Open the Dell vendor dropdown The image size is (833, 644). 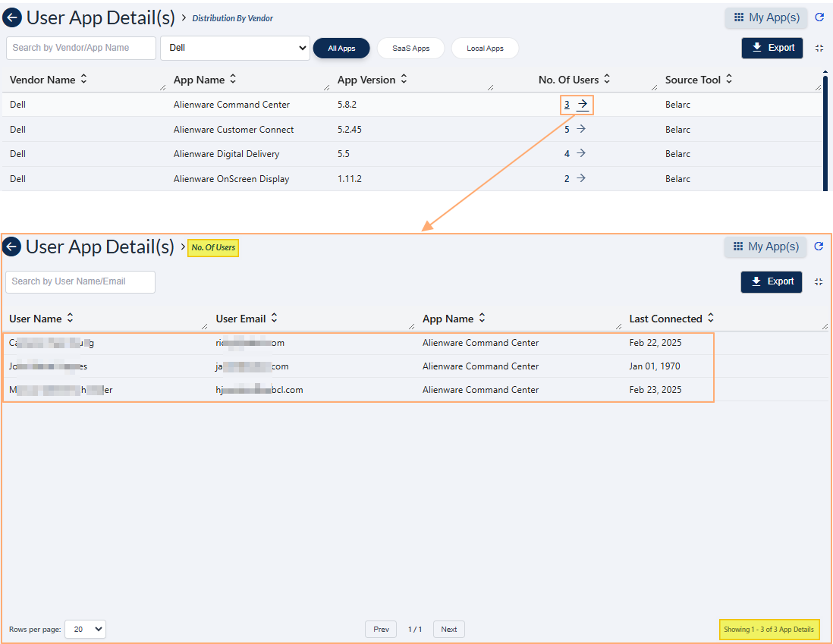234,48
